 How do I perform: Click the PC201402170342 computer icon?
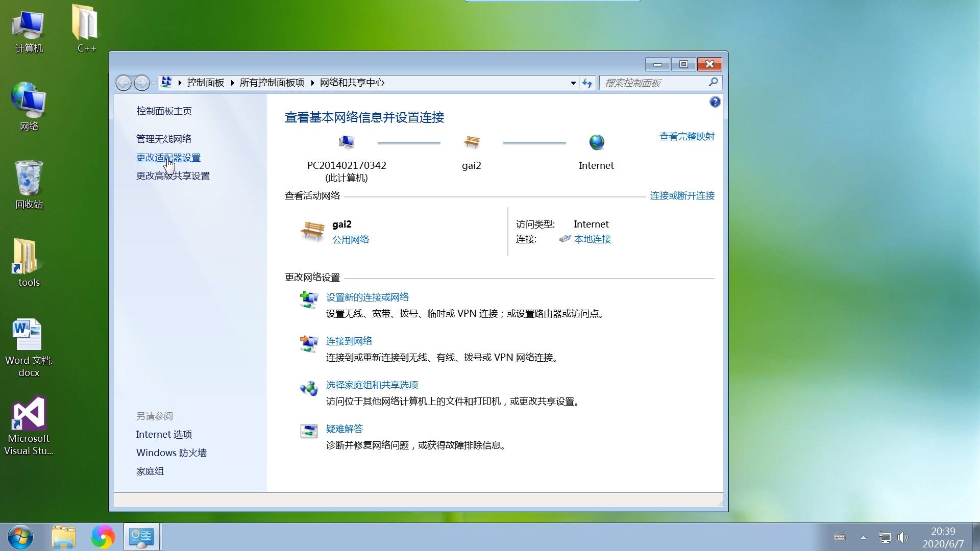point(347,142)
